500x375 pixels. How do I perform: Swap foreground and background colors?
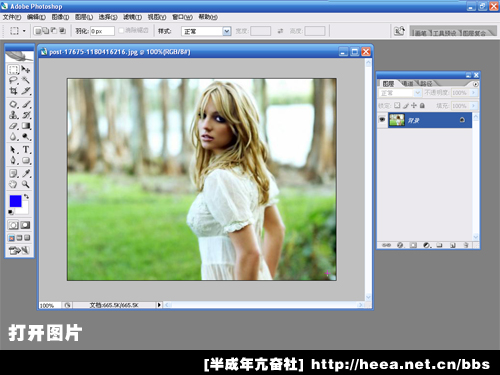(26, 197)
